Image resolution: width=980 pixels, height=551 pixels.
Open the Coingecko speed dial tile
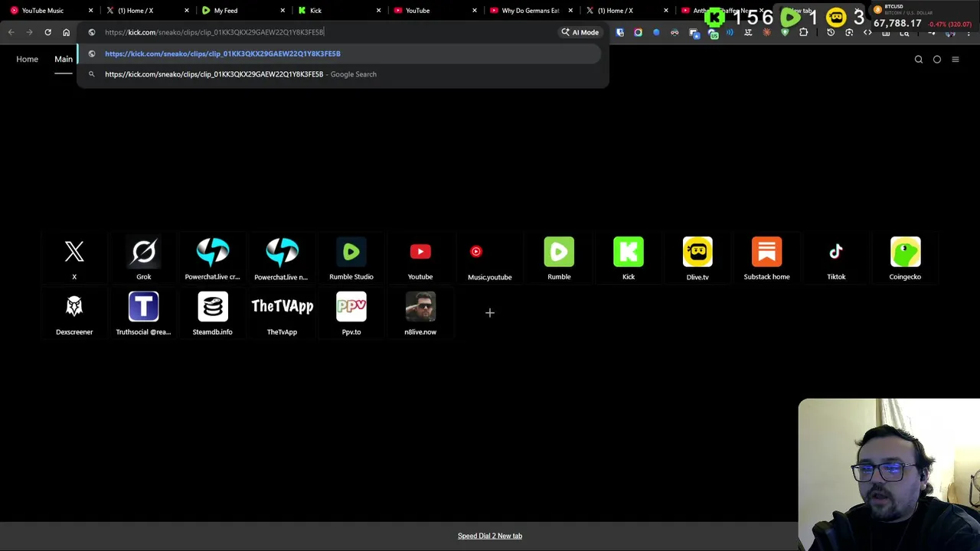[905, 259]
